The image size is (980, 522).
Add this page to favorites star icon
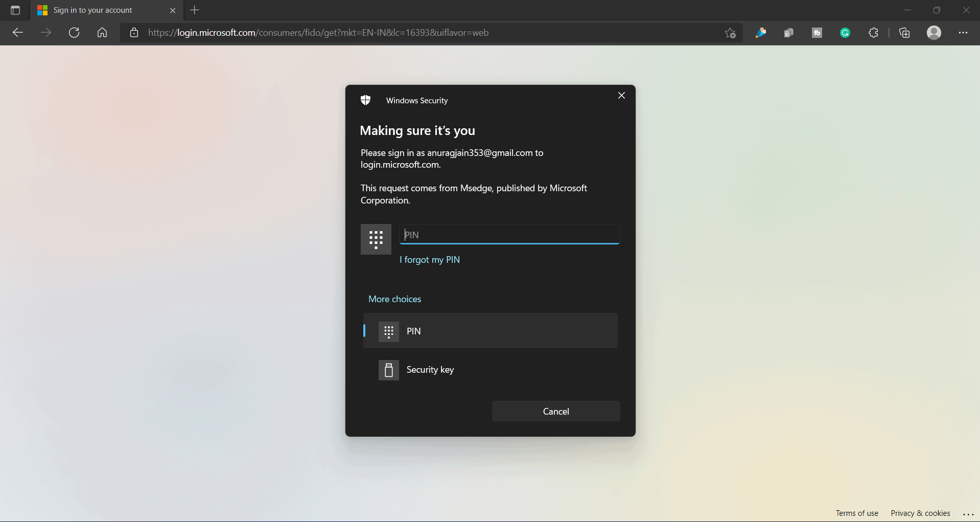click(x=730, y=33)
